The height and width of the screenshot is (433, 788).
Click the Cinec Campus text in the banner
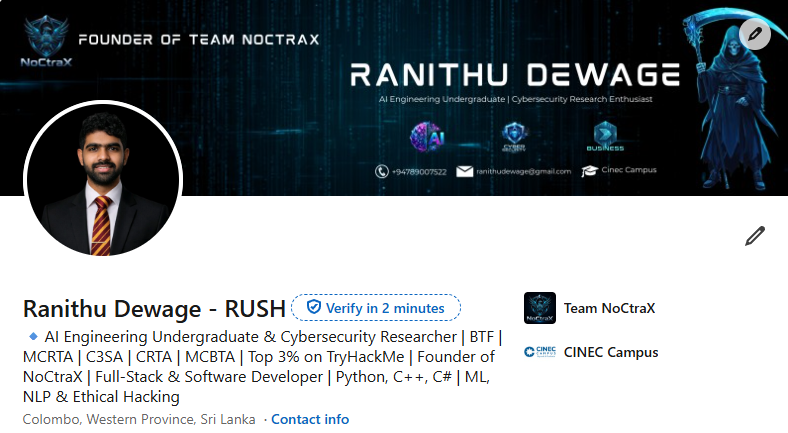629,170
